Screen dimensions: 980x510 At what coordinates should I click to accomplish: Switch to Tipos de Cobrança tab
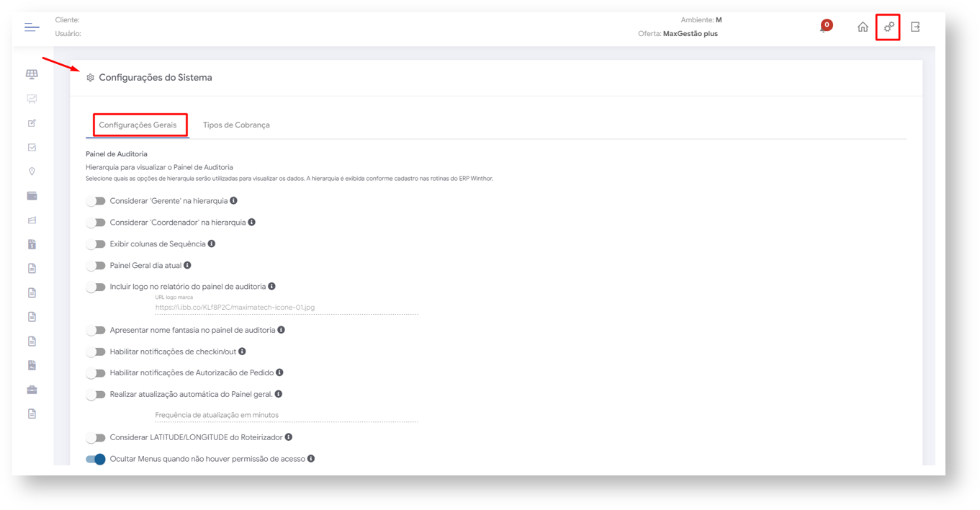[236, 125]
